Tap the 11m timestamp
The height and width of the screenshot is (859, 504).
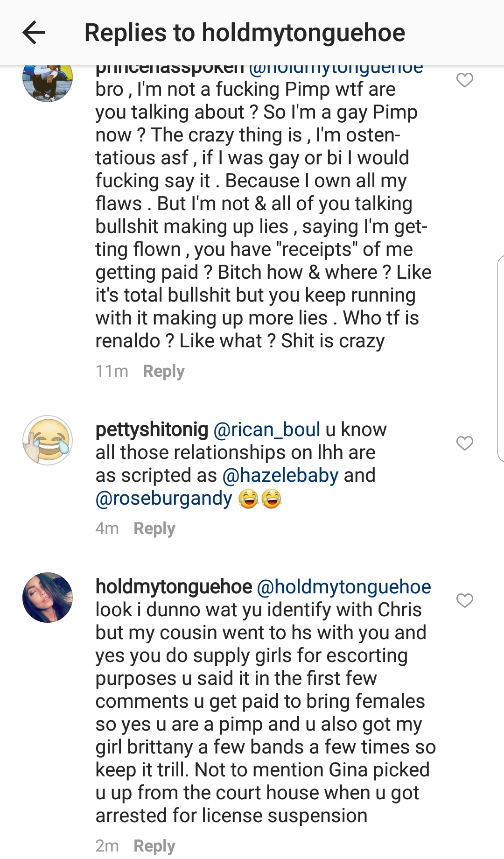pos(112,371)
